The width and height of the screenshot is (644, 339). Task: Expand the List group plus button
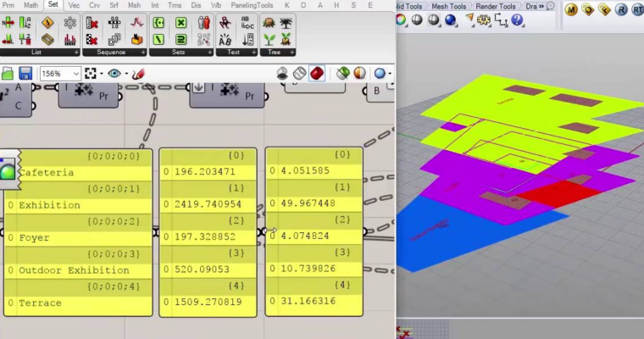click(76, 53)
